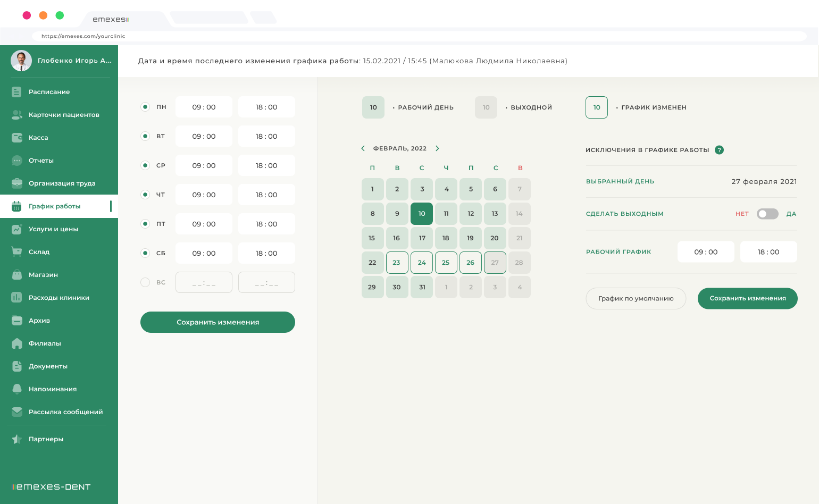The image size is (819, 504).
Task: Click ВС empty end time field
Action: [x=266, y=282]
